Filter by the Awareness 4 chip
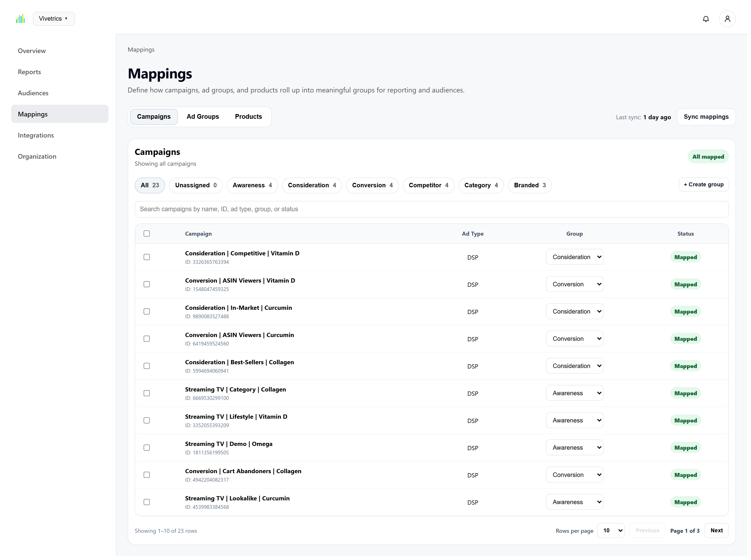The height and width of the screenshot is (560, 751). (x=252, y=185)
